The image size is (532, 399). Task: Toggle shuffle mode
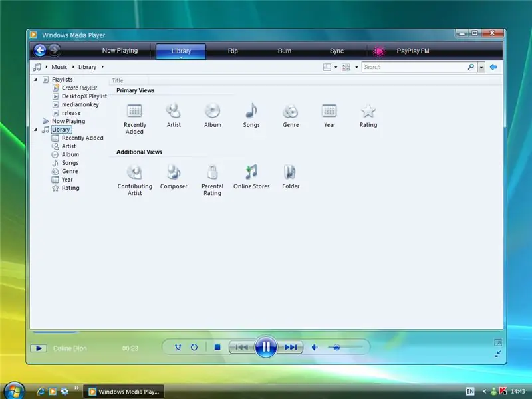coord(178,347)
